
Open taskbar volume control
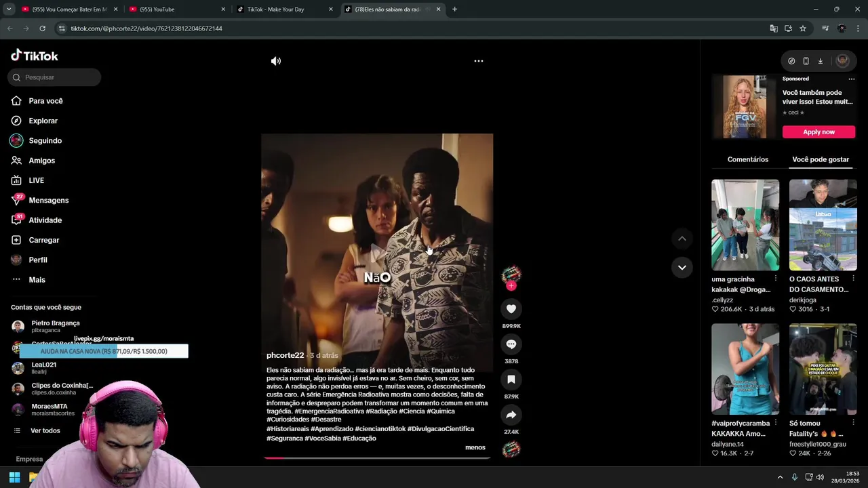820,477
